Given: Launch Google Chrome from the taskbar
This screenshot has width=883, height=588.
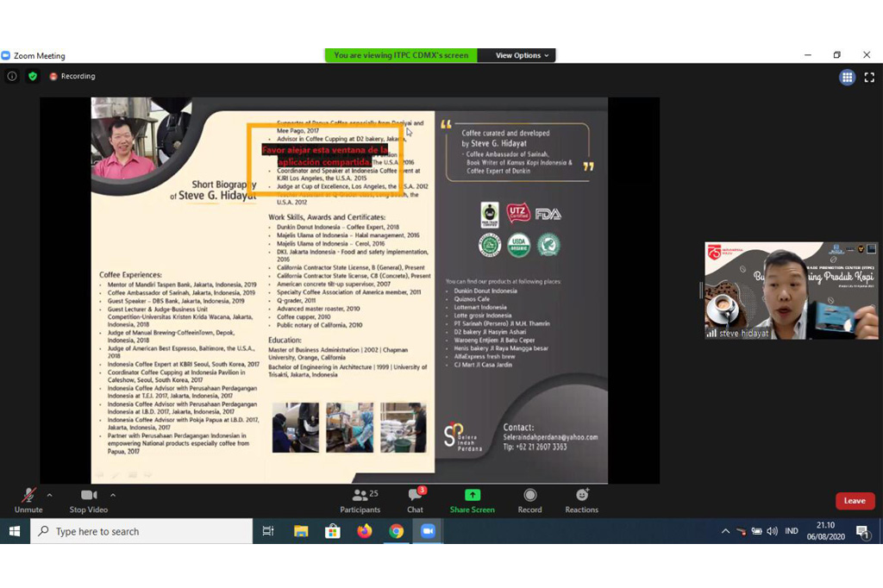Looking at the screenshot, I should (x=397, y=531).
